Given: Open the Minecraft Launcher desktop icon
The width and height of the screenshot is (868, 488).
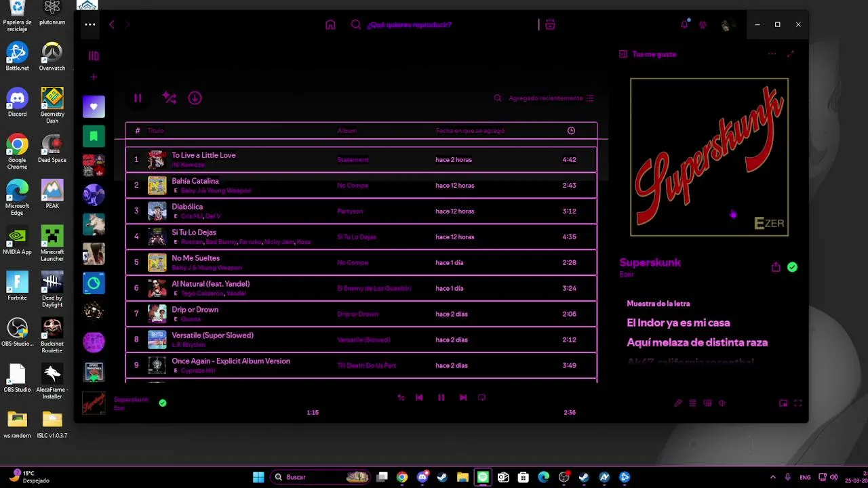Looking at the screenshot, I should tap(52, 245).
